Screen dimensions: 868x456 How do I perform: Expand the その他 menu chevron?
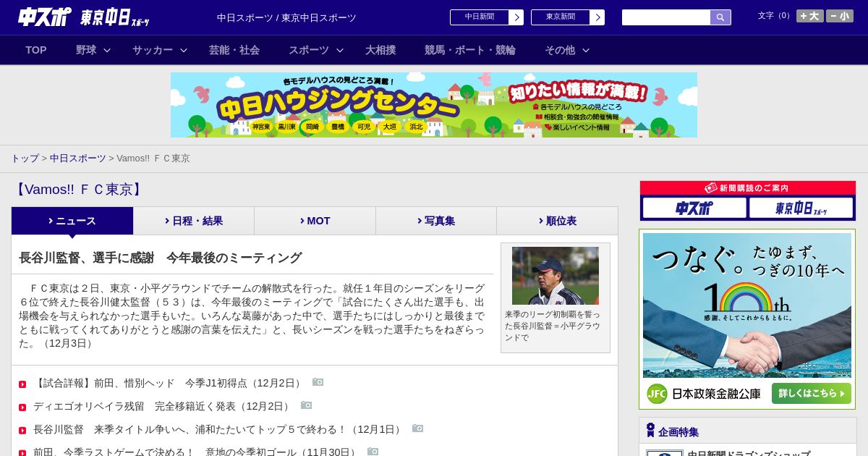[x=586, y=50]
